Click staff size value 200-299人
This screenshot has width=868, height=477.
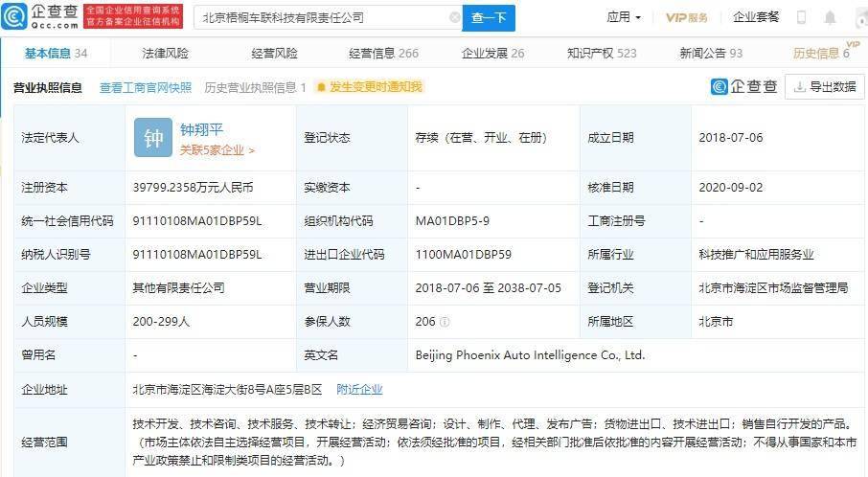click(x=161, y=322)
